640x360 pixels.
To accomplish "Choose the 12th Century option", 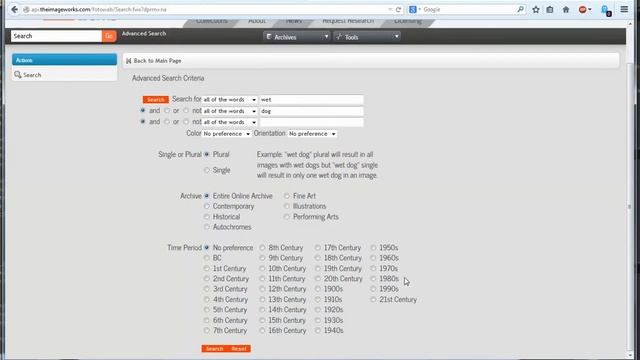I will tap(262, 289).
